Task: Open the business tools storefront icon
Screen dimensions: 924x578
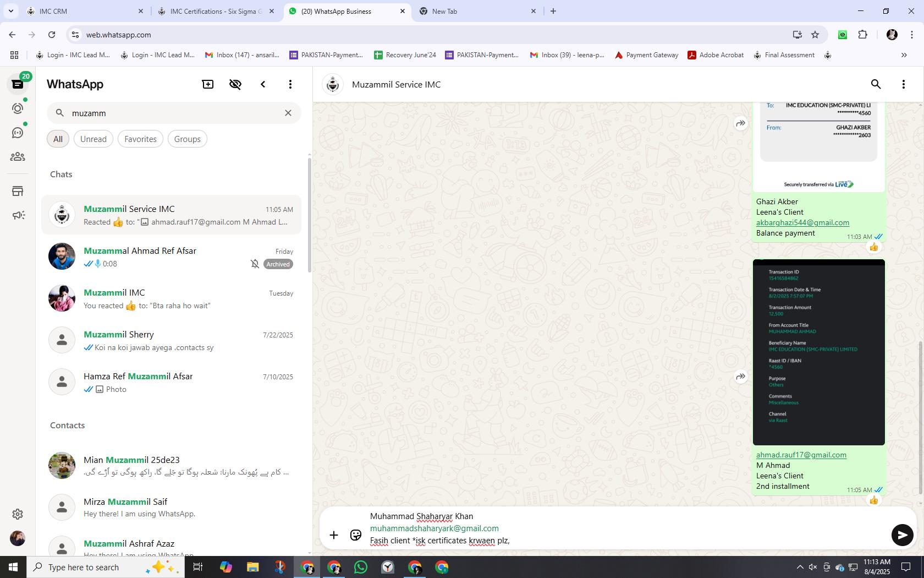Action: [x=18, y=191]
